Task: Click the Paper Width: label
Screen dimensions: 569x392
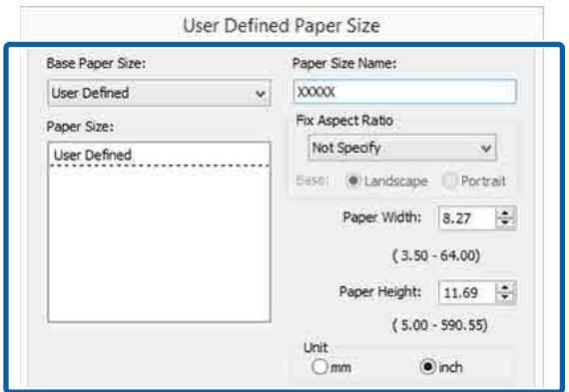Action: pyautogui.click(x=382, y=217)
